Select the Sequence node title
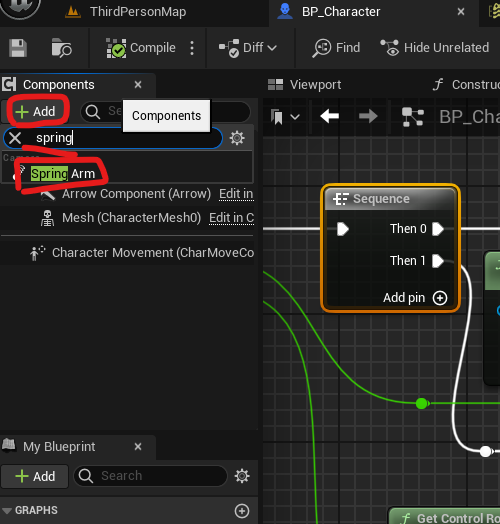Viewport: 500px width, 524px height. [x=381, y=199]
